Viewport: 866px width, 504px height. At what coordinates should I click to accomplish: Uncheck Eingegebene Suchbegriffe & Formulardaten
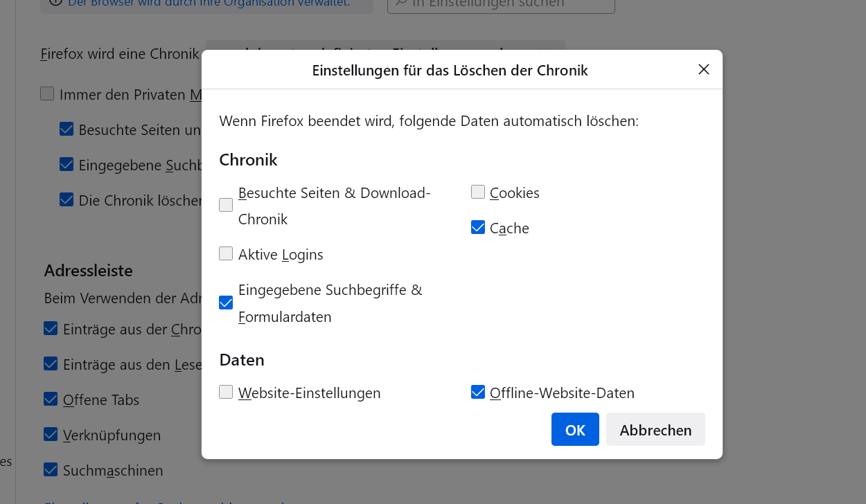(x=226, y=303)
